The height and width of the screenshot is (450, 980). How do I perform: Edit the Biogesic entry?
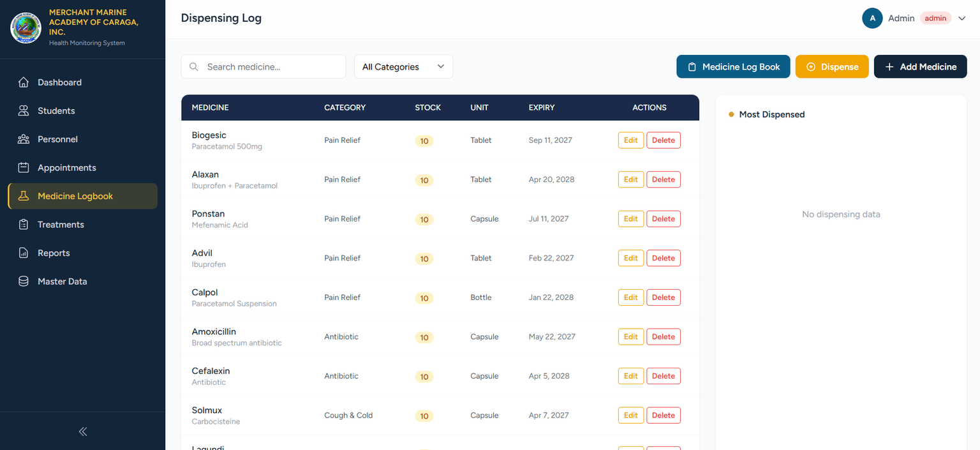(x=631, y=140)
